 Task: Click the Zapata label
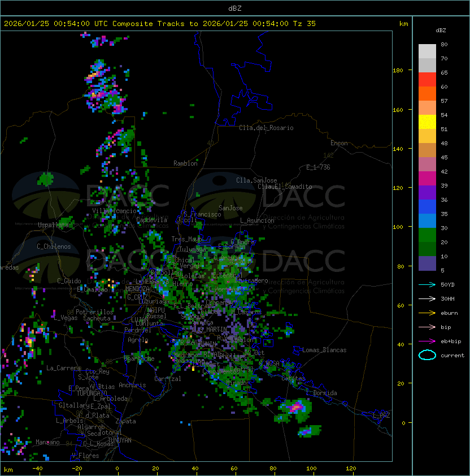(125, 421)
